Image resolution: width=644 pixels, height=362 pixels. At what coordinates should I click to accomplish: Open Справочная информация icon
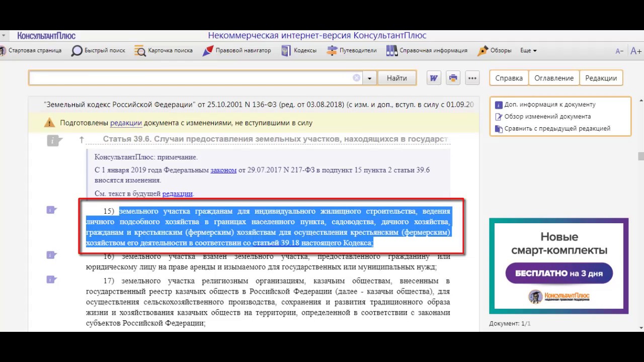pyautogui.click(x=392, y=51)
